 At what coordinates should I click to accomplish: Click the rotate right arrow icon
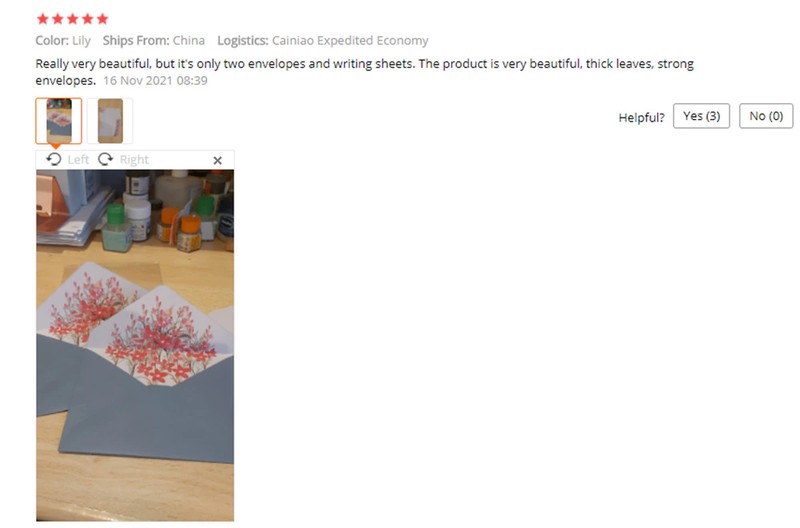[106, 160]
